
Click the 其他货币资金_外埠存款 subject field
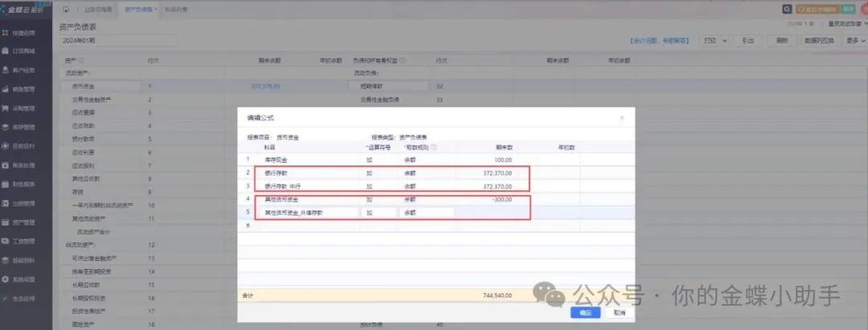pyautogui.click(x=309, y=213)
